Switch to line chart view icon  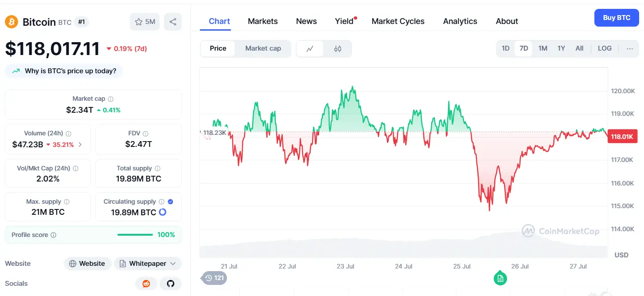tap(310, 49)
